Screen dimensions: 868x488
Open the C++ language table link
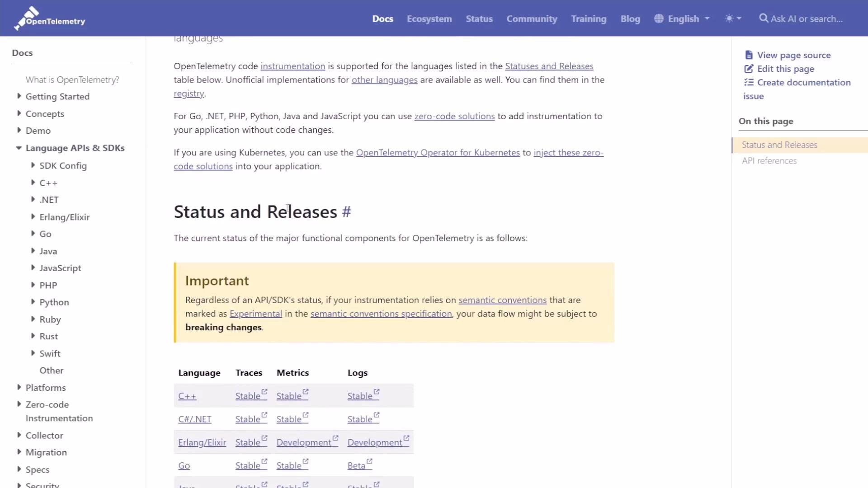click(x=187, y=396)
